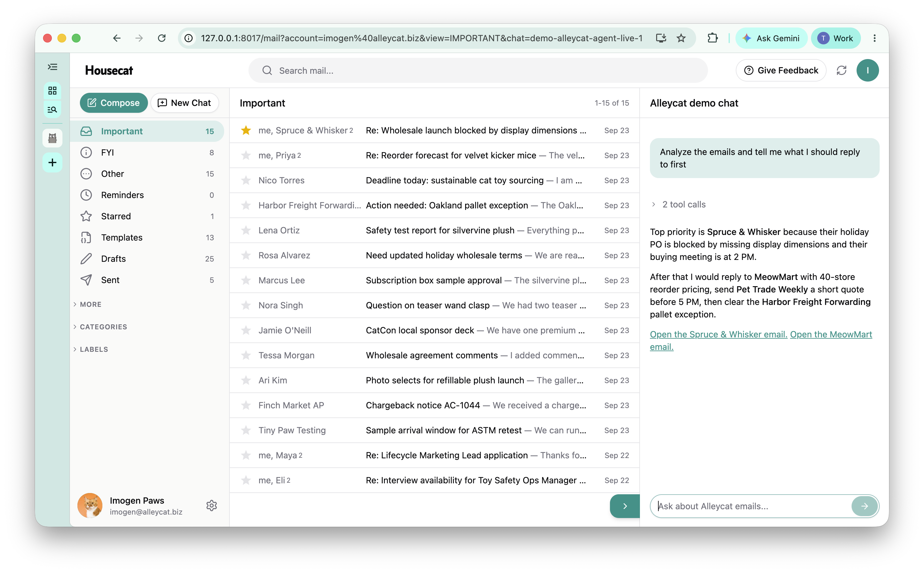Send the chat message with the arrow button

[864, 506]
